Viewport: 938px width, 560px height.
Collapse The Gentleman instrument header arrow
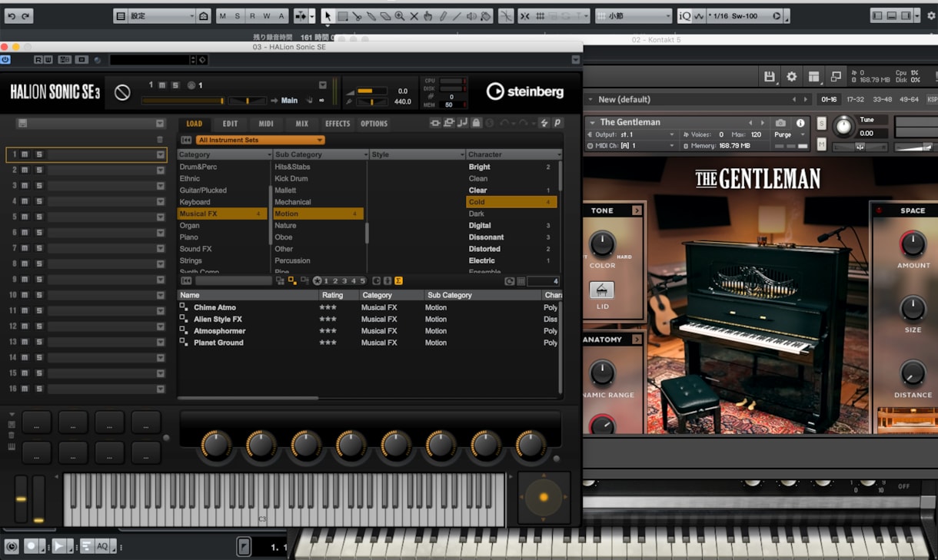592,122
